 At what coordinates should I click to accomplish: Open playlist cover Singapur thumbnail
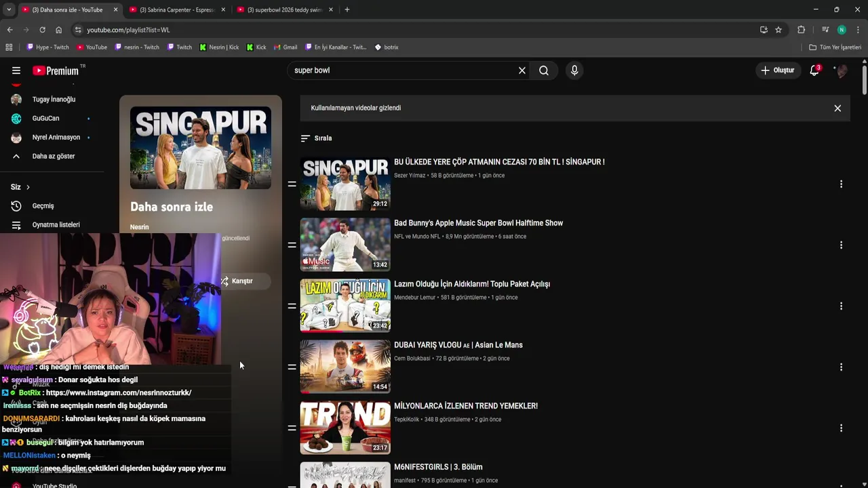201,148
